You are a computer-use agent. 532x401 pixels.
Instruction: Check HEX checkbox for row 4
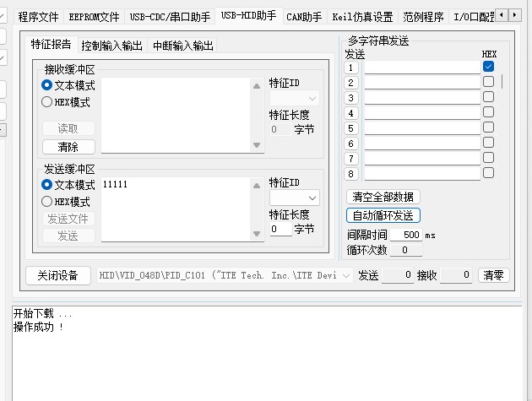click(x=489, y=112)
